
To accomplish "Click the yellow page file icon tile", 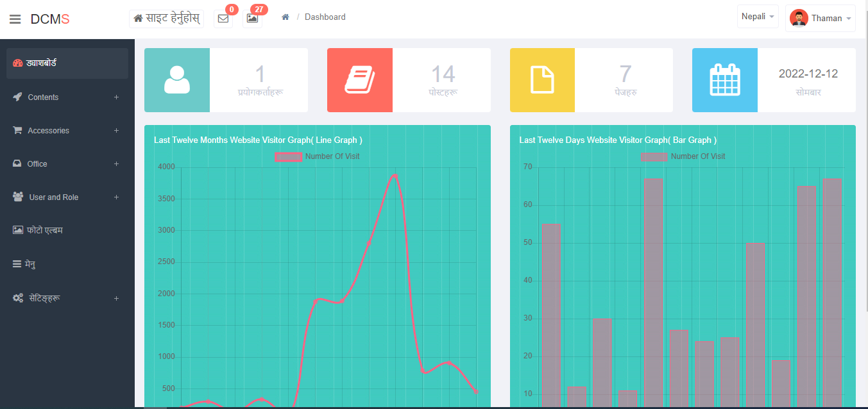I will [x=542, y=80].
